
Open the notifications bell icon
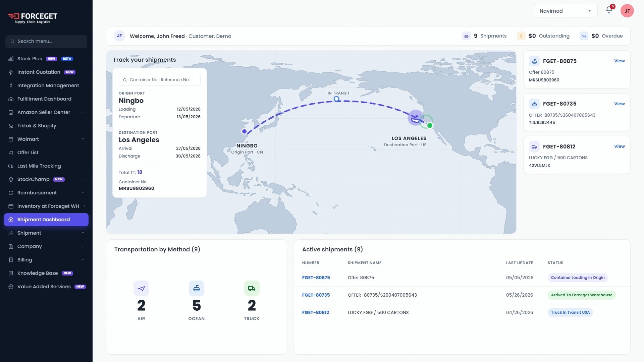(609, 10)
